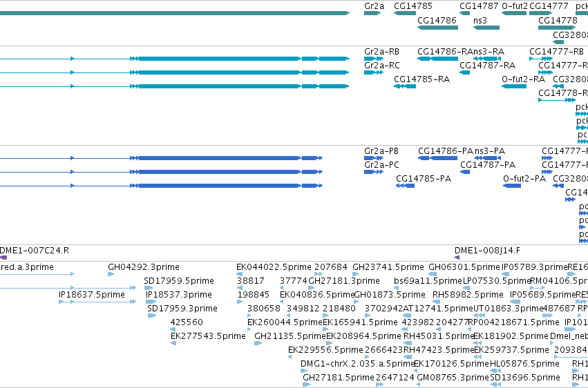Select EST EK259737.5prime

[511, 350]
